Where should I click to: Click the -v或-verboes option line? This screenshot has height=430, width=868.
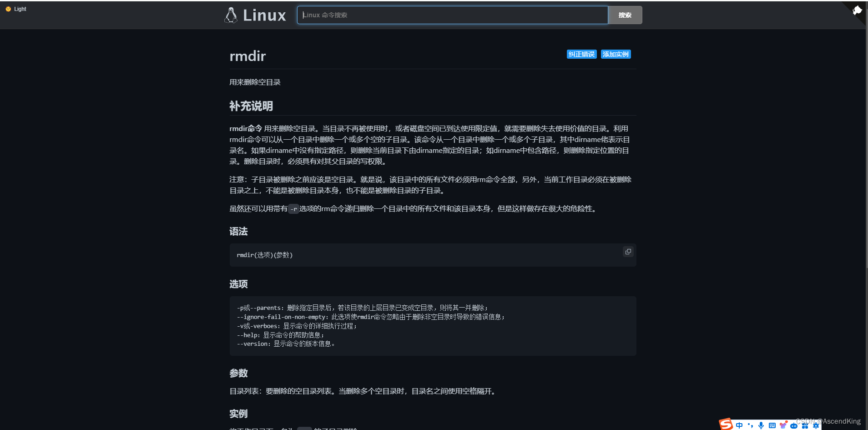coord(297,326)
